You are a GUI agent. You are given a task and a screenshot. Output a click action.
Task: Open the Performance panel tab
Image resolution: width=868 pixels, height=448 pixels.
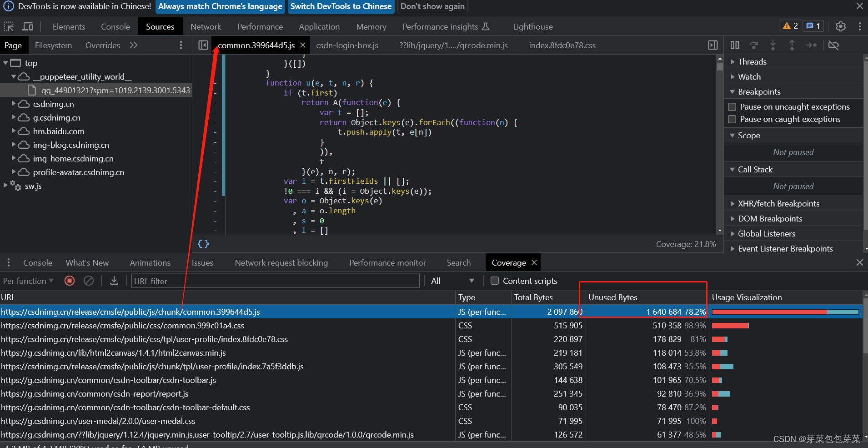click(260, 26)
